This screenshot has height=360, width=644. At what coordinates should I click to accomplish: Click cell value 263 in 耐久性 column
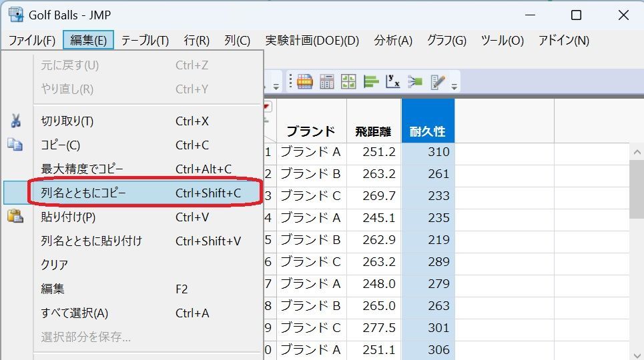click(x=428, y=306)
